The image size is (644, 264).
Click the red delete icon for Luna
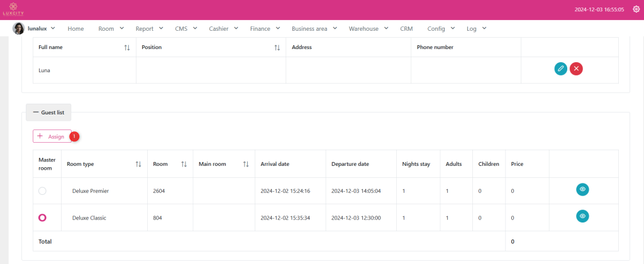click(x=576, y=69)
